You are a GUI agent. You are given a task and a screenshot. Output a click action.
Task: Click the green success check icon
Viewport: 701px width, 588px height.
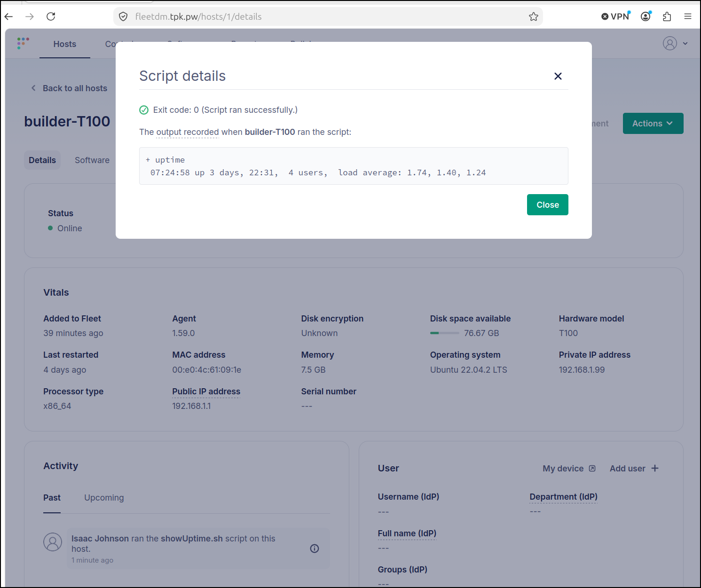(x=144, y=110)
